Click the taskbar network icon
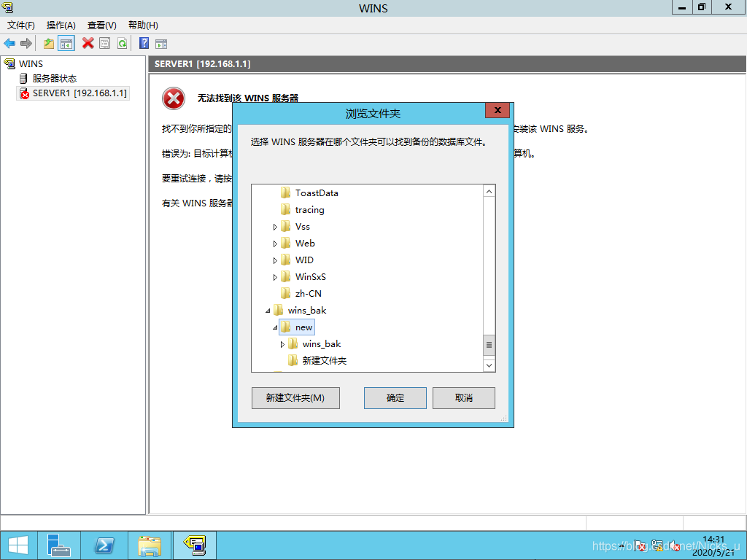The image size is (747, 560). [657, 545]
